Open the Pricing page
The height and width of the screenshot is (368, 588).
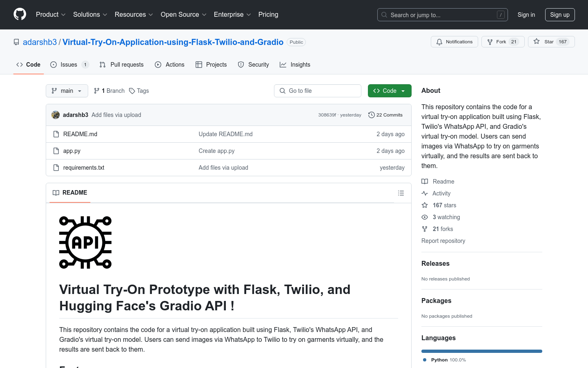[268, 15]
